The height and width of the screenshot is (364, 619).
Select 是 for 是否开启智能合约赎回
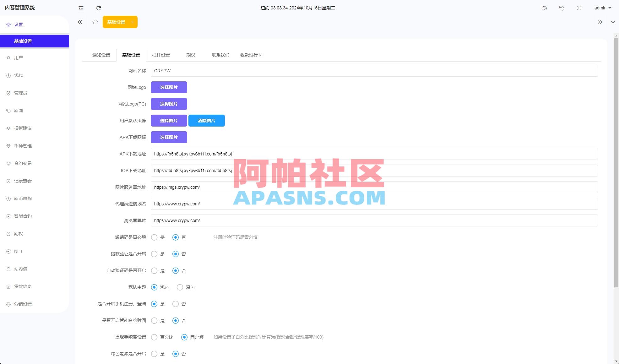(154, 320)
